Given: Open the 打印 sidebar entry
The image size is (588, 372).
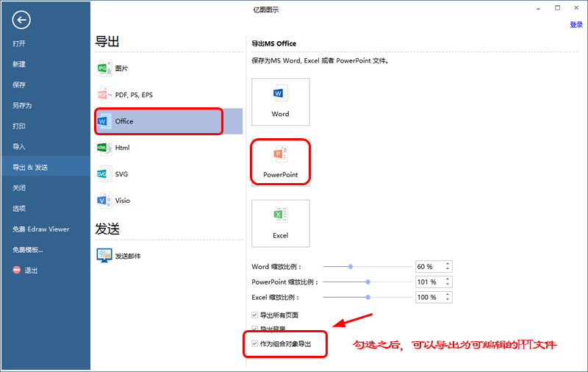Looking at the screenshot, I should tap(19, 126).
